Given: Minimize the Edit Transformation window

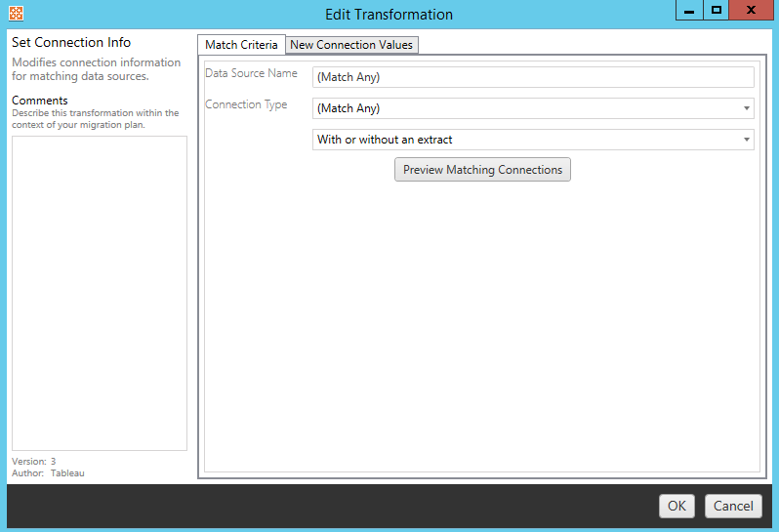Looking at the screenshot, I should click(690, 12).
